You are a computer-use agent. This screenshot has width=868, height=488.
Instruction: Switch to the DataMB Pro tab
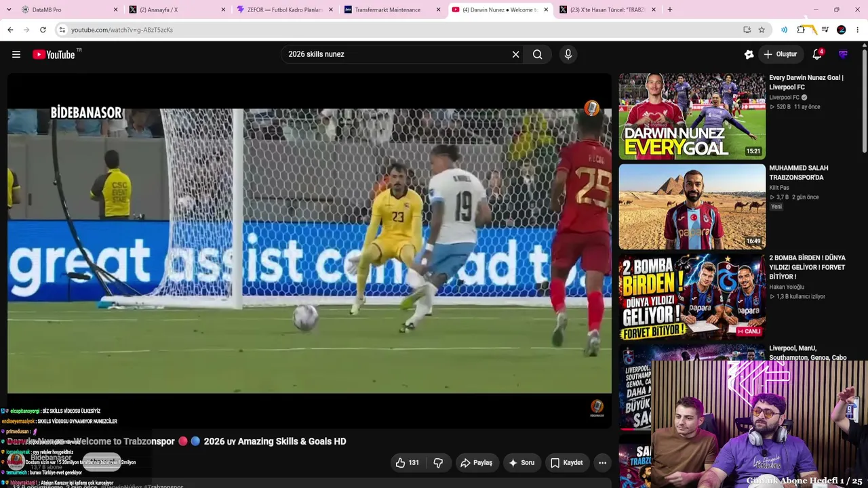[70, 9]
